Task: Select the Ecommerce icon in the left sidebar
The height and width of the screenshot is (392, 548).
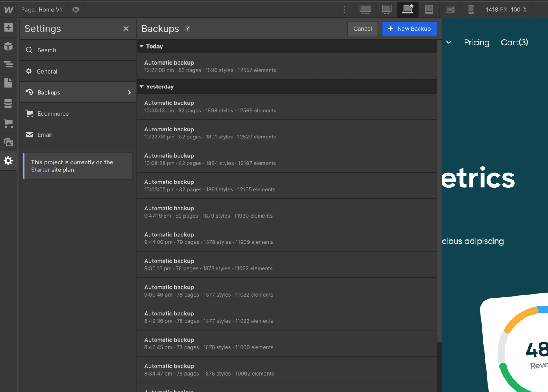Action: coord(8,123)
